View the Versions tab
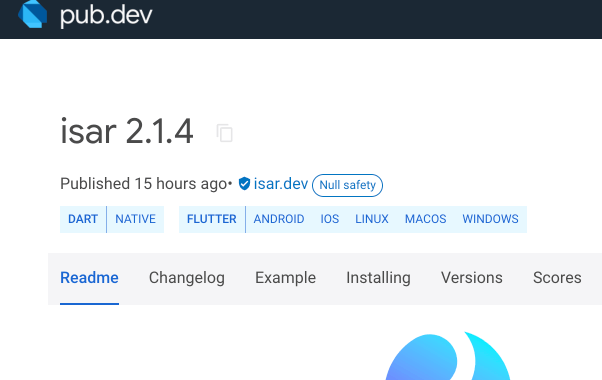 click(471, 278)
